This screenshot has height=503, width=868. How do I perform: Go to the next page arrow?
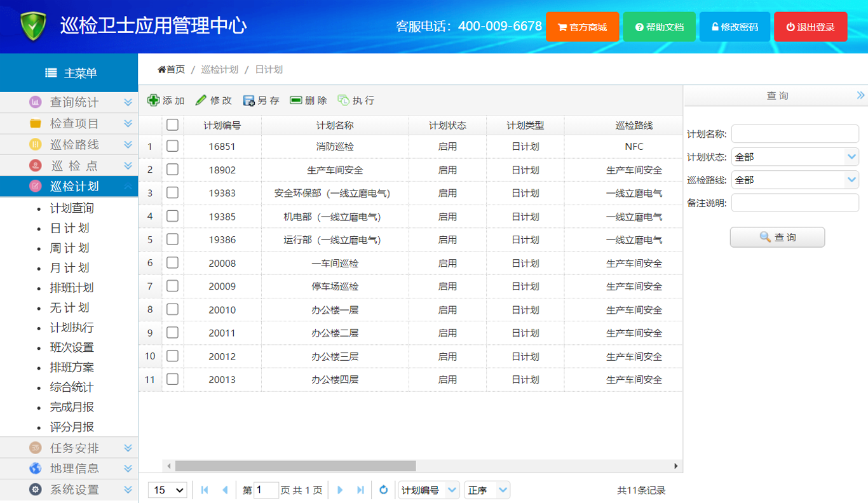pyautogui.click(x=340, y=490)
